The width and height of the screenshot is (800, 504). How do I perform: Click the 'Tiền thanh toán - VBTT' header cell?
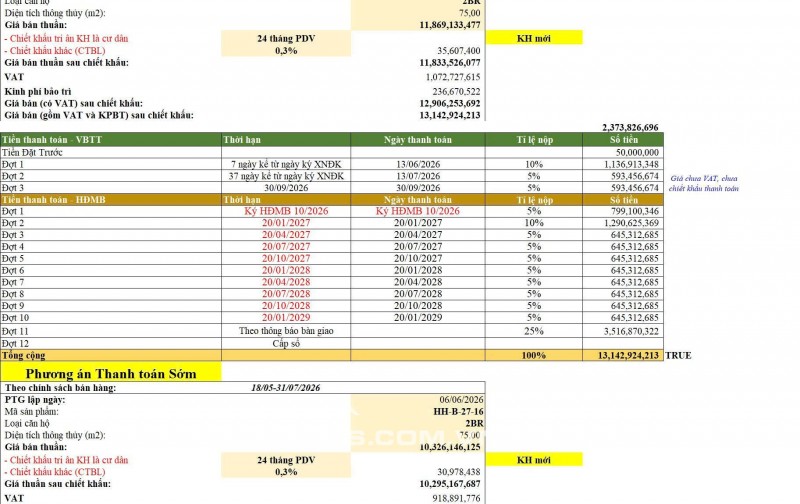click(111, 140)
